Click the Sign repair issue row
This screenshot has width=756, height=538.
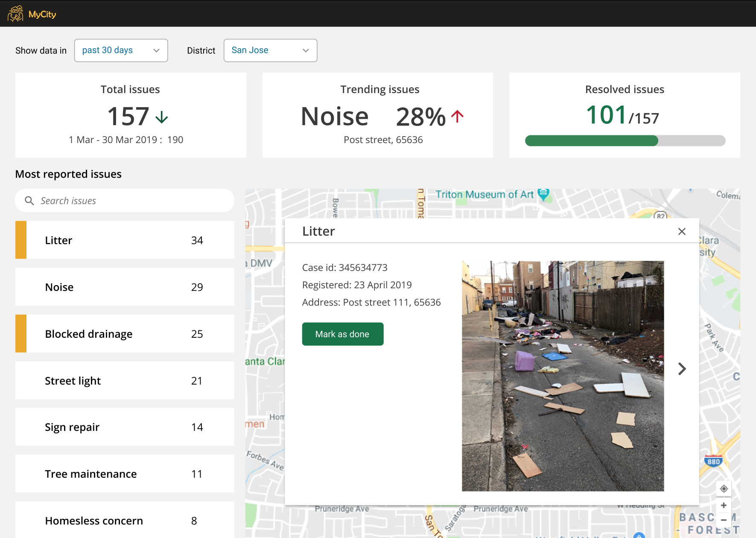[x=125, y=427]
